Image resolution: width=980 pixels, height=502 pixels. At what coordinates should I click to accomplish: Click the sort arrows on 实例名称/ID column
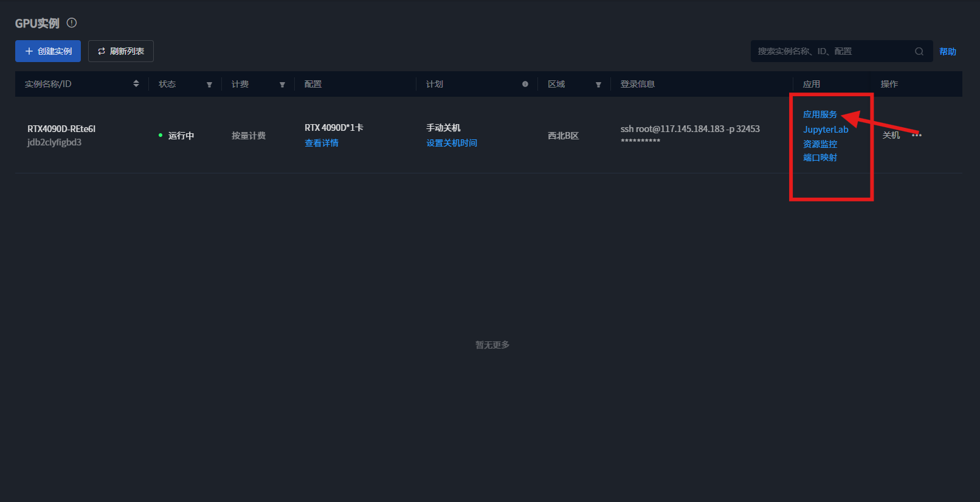(x=136, y=84)
